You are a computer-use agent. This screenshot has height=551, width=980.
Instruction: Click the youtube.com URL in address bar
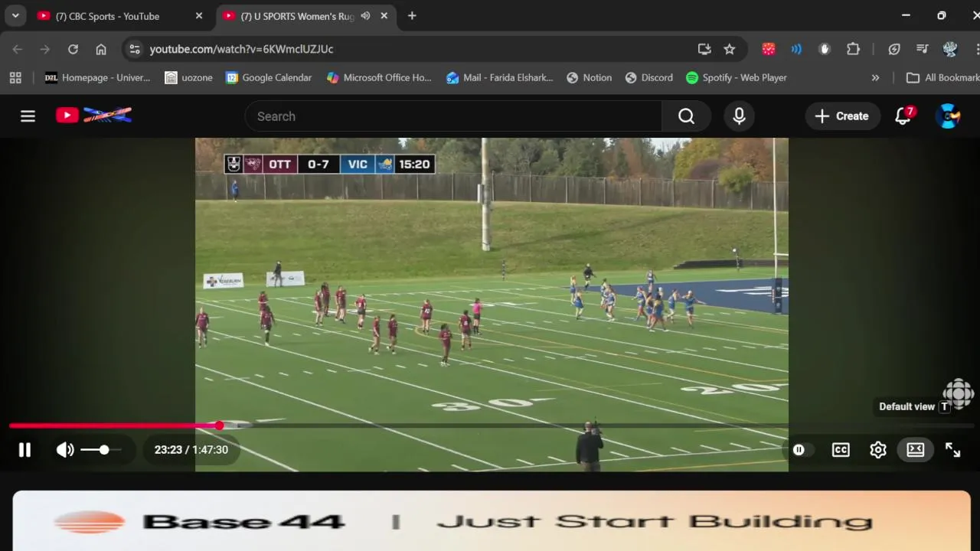coord(241,49)
